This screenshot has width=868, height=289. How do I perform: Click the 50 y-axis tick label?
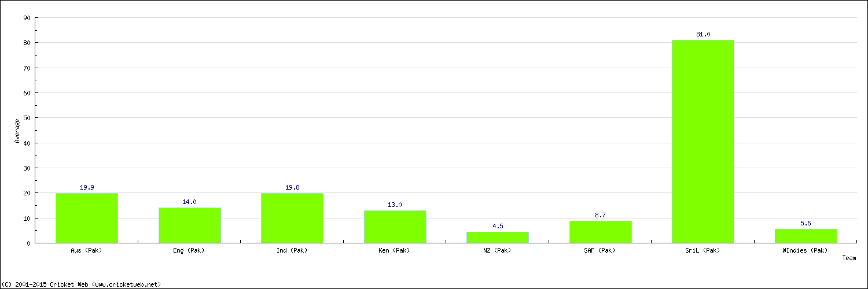tap(27, 118)
